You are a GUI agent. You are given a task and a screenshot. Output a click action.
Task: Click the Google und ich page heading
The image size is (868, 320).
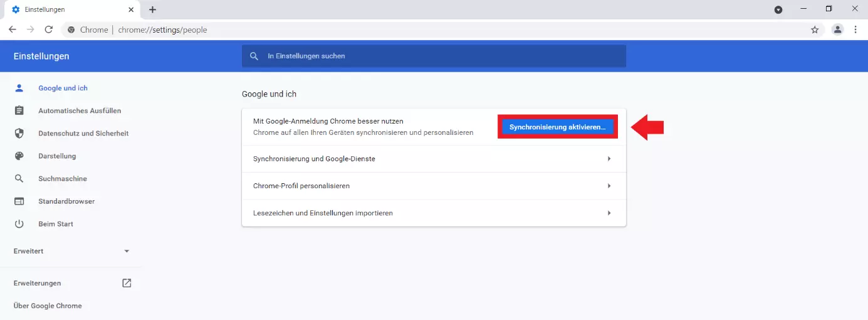[x=269, y=94]
